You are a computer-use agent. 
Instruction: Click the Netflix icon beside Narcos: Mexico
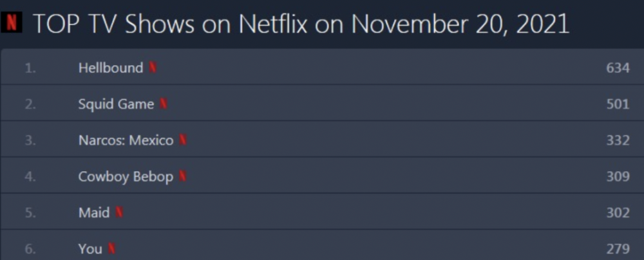click(184, 140)
